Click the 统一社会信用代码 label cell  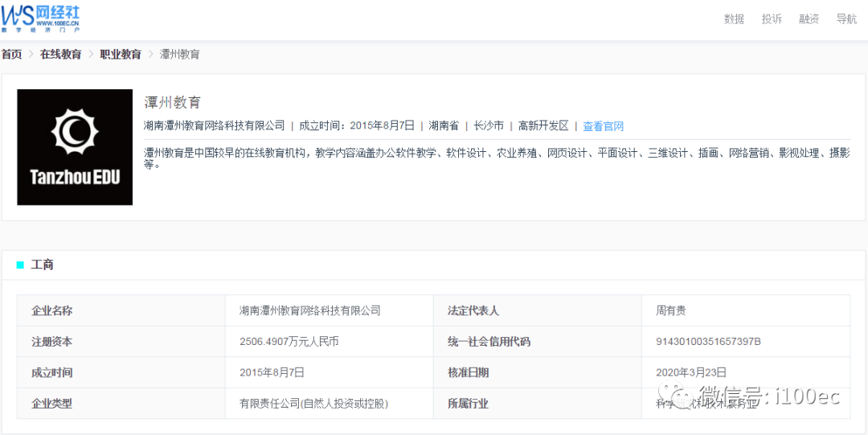click(x=538, y=342)
